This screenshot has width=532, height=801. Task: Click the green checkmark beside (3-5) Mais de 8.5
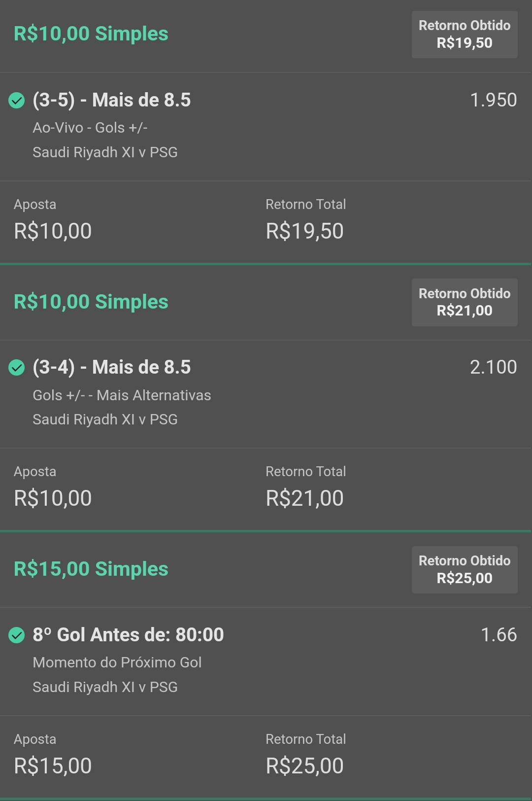17,101
